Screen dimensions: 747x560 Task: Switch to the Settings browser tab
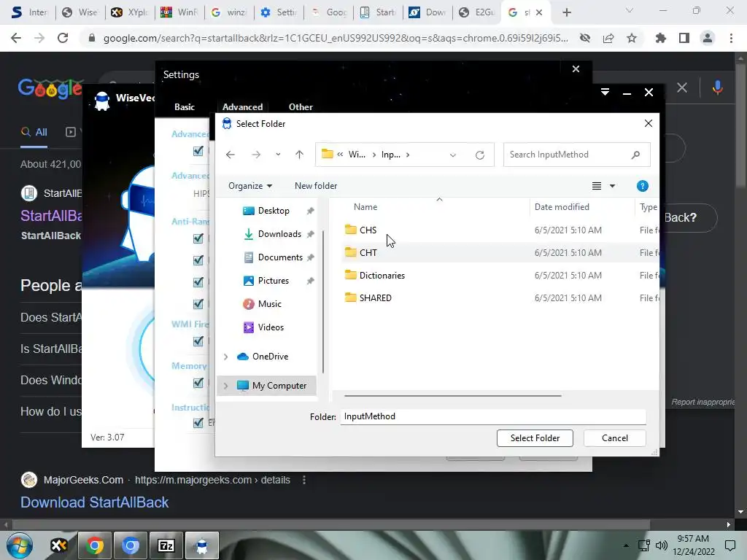(x=279, y=12)
